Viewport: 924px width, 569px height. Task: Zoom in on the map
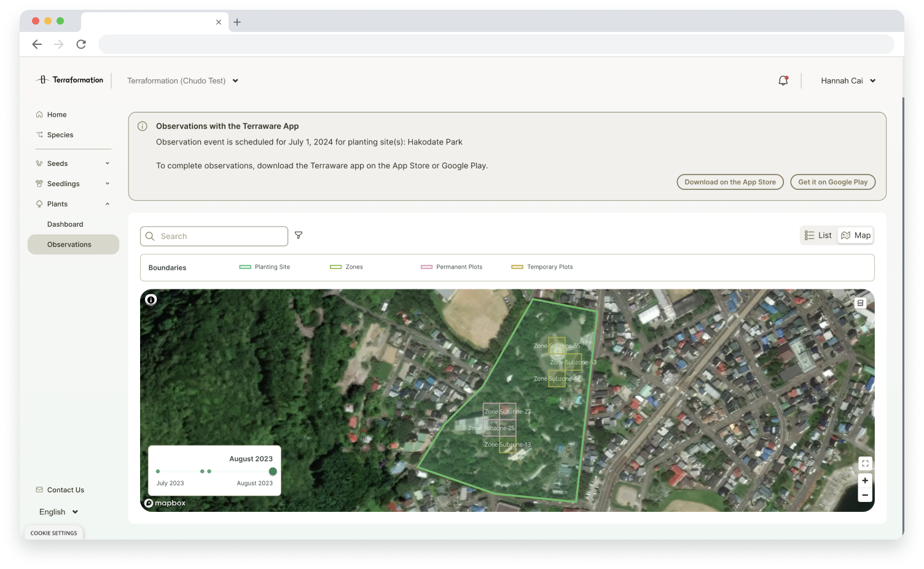pos(865,481)
